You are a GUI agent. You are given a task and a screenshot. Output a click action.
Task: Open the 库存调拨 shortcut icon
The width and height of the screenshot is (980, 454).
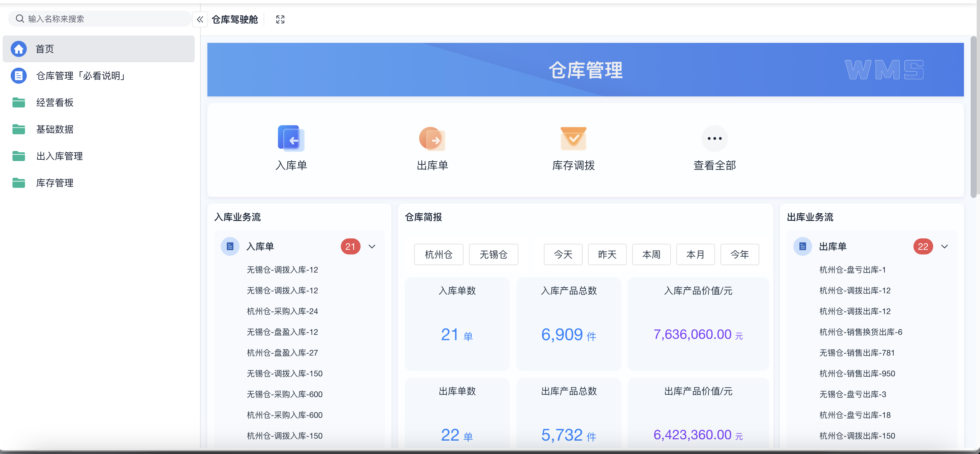point(573,139)
